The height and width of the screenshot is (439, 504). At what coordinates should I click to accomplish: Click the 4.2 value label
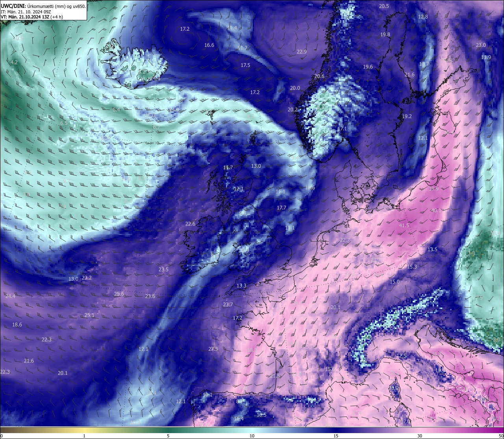(14, 62)
